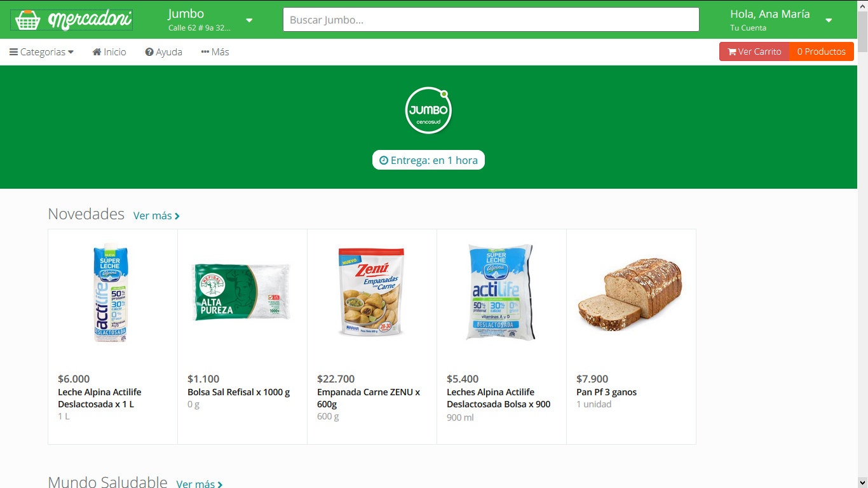Select the Zenú Empanada Carne product image
Viewport: 868px width, 488px height.
pos(371,292)
